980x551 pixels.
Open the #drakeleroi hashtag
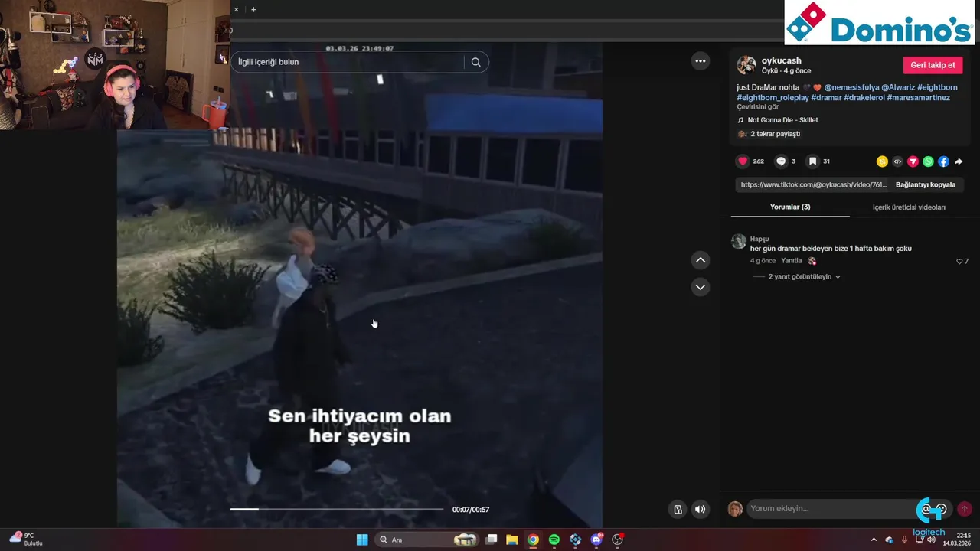[x=864, y=98]
